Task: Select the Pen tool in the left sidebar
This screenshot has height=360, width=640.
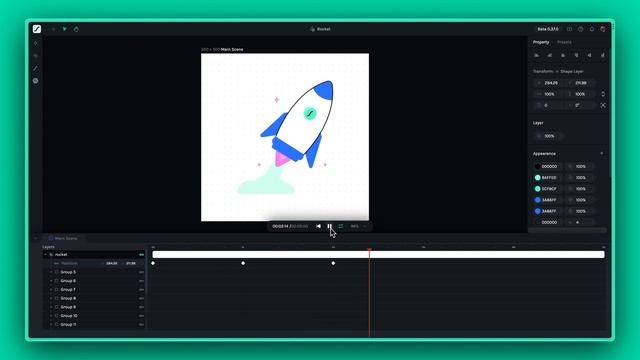Action: [x=36, y=68]
